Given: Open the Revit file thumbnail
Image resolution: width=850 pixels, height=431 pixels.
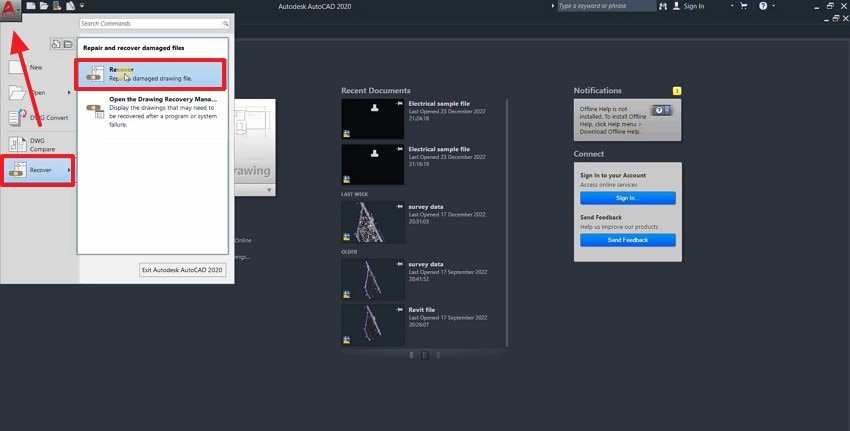Looking at the screenshot, I should point(372,325).
